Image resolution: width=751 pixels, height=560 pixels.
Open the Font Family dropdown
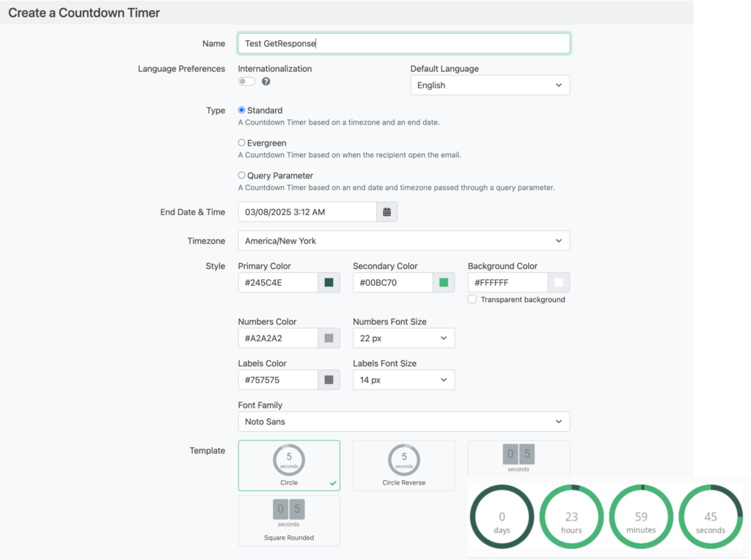(403, 421)
